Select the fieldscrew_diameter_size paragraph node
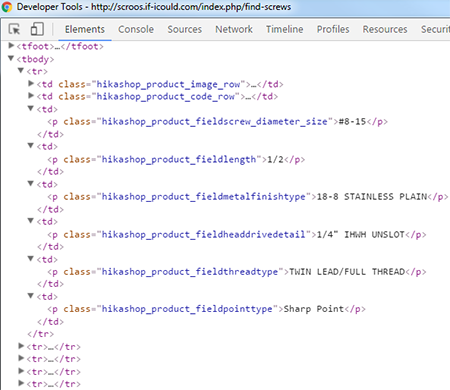The width and height of the screenshot is (450, 390). pos(217,122)
